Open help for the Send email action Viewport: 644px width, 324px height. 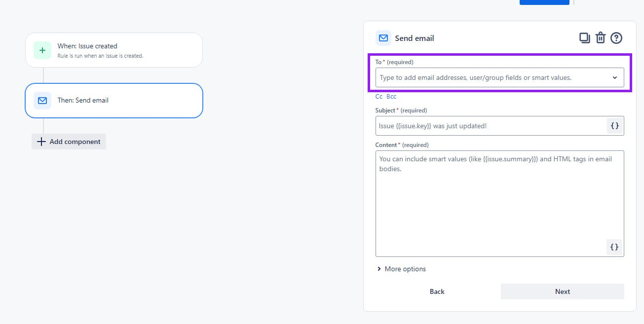coord(616,38)
